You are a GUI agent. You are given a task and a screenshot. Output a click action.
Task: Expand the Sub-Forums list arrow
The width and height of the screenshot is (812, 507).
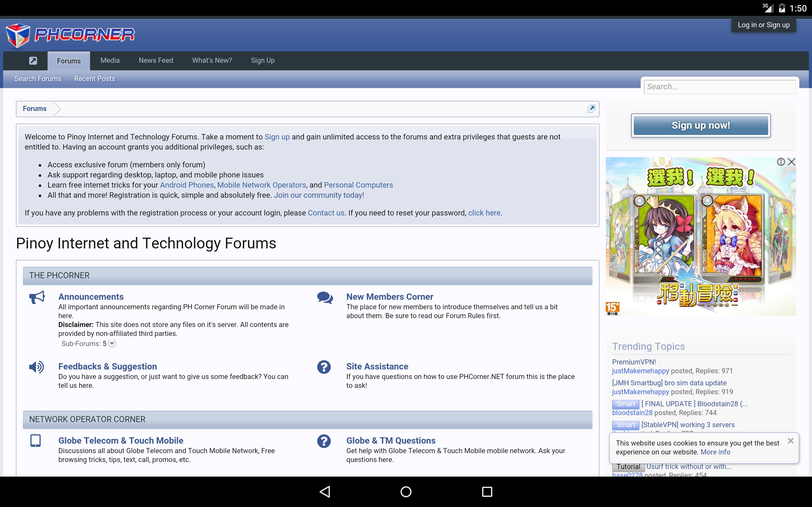tap(112, 344)
